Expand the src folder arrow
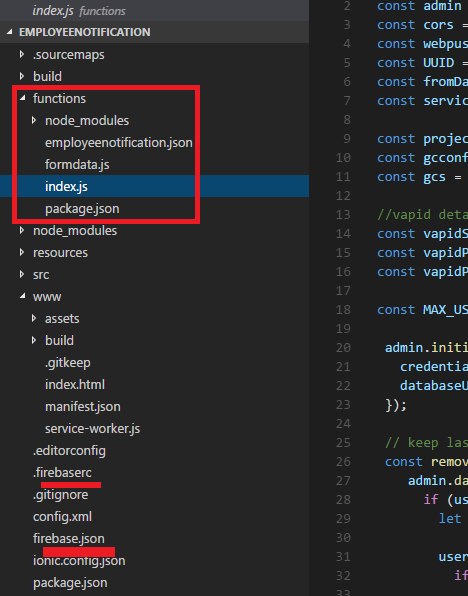468x596 pixels. tap(22, 274)
